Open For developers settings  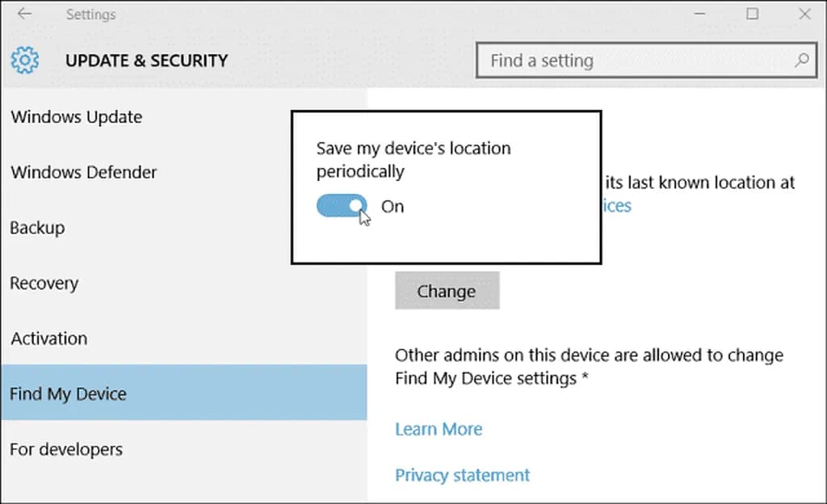(x=66, y=449)
